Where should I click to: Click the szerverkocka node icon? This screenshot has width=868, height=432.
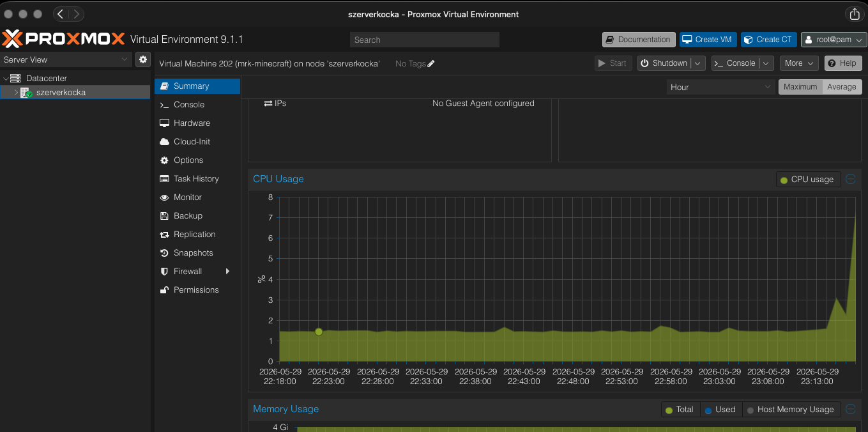pos(26,93)
